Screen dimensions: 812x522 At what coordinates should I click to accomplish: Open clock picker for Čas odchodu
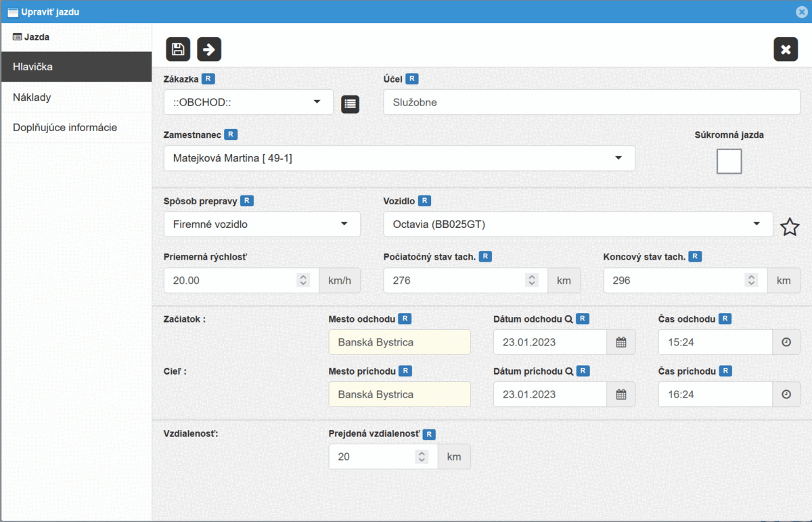786,342
